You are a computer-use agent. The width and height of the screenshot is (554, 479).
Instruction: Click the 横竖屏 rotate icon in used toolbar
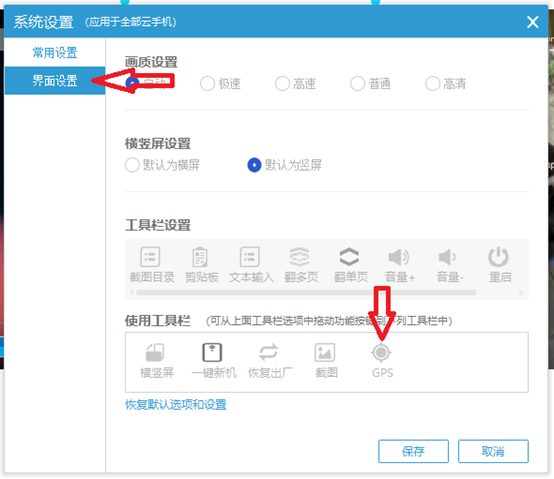(x=155, y=353)
